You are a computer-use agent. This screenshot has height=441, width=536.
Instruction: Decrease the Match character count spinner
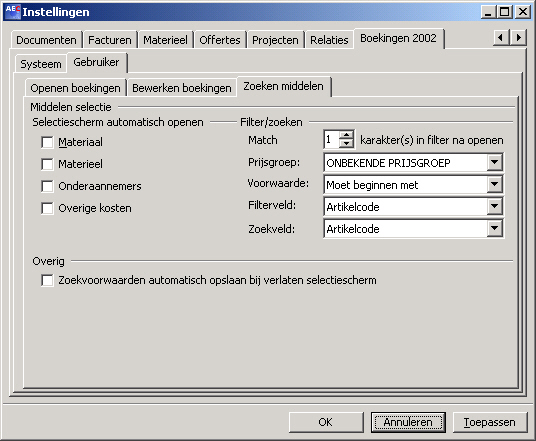346,144
